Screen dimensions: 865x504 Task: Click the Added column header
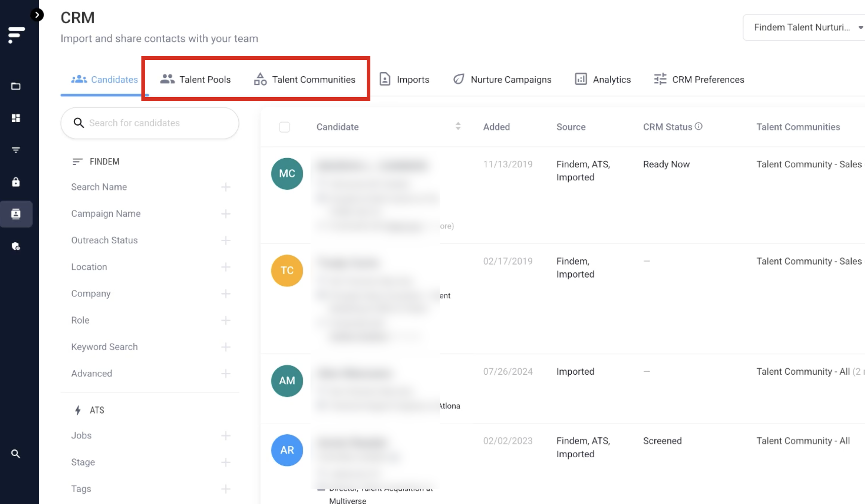496,127
